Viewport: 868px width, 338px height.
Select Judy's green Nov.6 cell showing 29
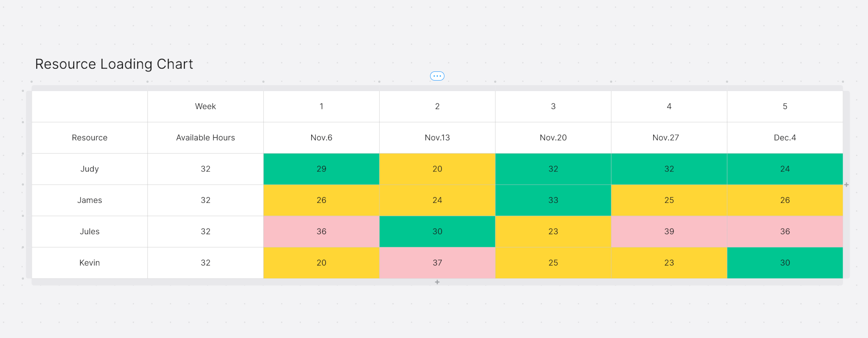click(x=321, y=169)
